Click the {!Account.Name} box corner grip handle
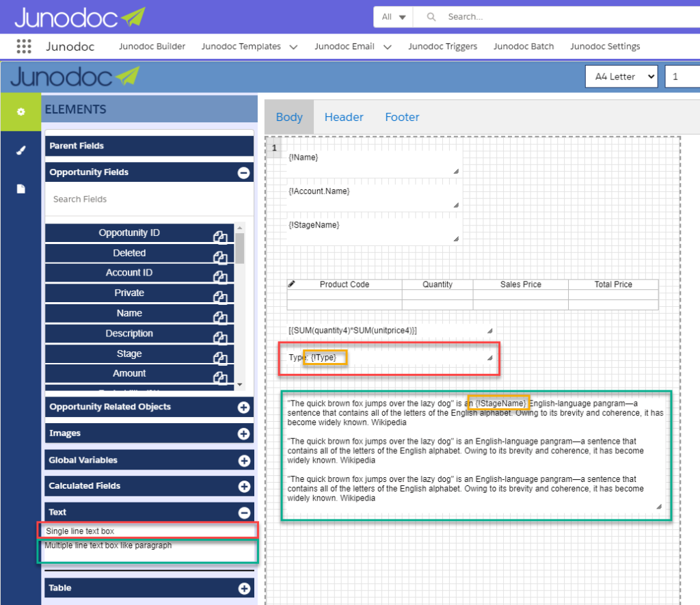The image size is (700, 605). (456, 205)
